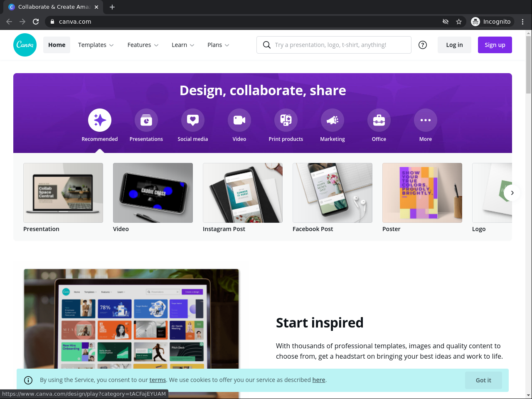
Task: Select the Marketing megaphone icon
Action: click(332, 120)
